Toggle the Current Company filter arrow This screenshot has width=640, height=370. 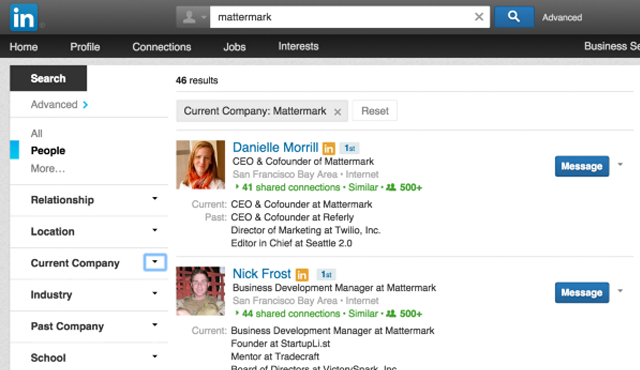[x=155, y=262]
